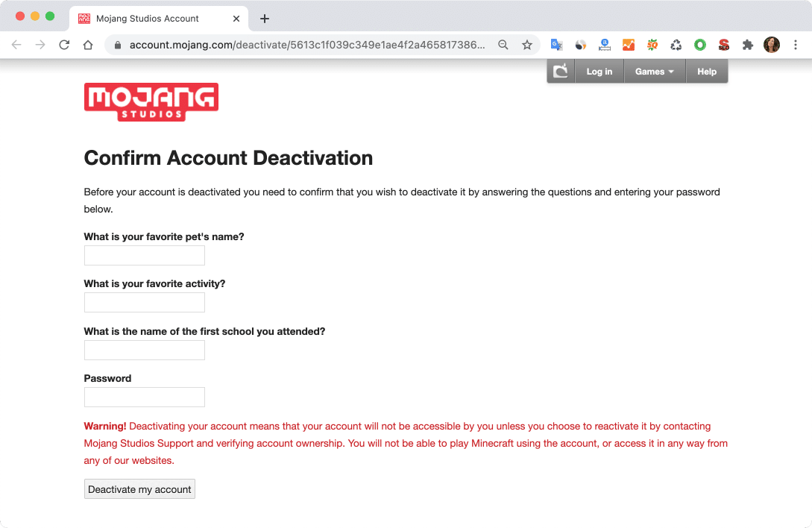812x528 pixels.
Task: Click the recycle arrows extension icon
Action: pos(676,45)
